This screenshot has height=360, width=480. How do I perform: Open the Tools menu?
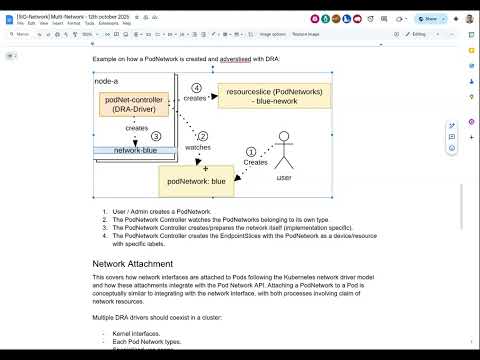point(89,23)
